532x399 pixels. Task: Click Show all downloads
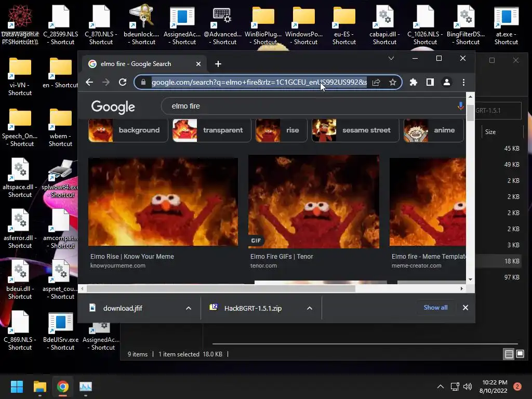point(436,308)
